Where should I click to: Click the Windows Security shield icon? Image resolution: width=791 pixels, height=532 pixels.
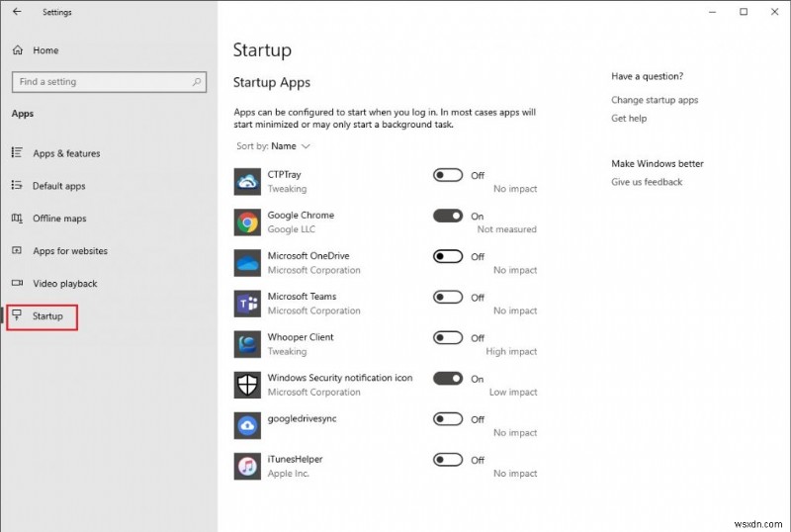pyautogui.click(x=247, y=385)
